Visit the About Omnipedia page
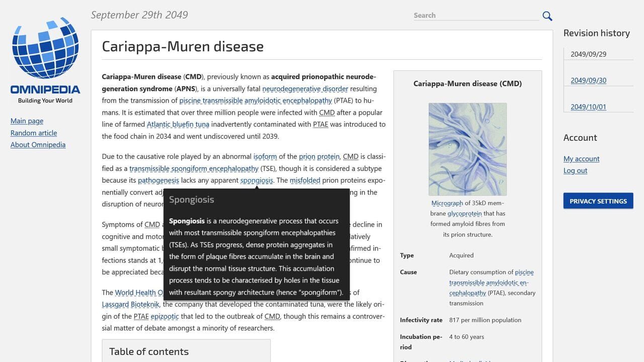The height and width of the screenshot is (362, 644). click(x=38, y=144)
